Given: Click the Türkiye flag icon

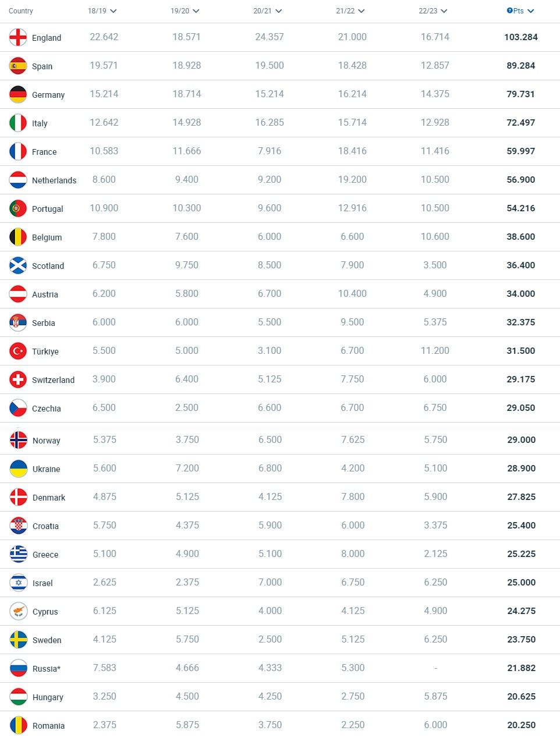Looking at the screenshot, I should [x=18, y=351].
